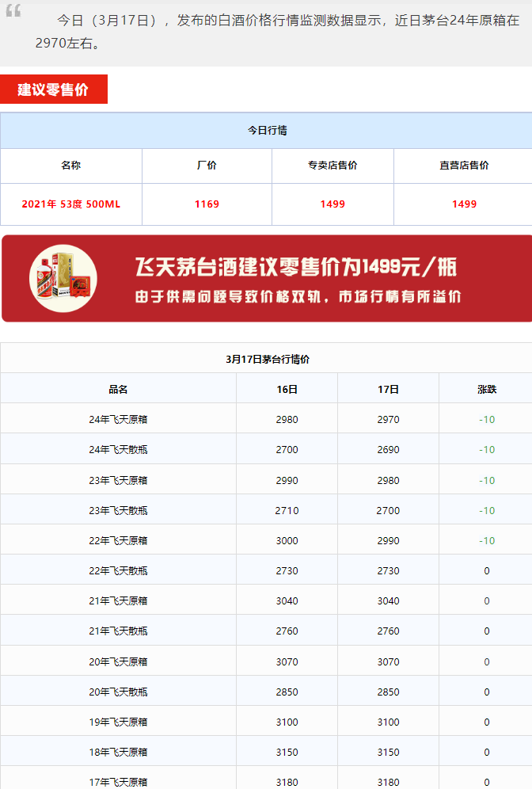
Task: Click 2990 in 23年飞天原箱 16日 column
Action: [x=287, y=481]
